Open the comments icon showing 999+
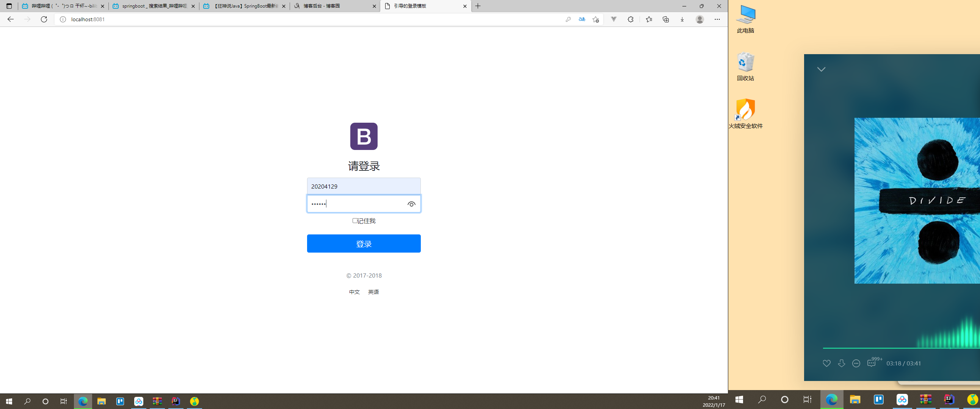980x409 pixels. click(x=871, y=364)
